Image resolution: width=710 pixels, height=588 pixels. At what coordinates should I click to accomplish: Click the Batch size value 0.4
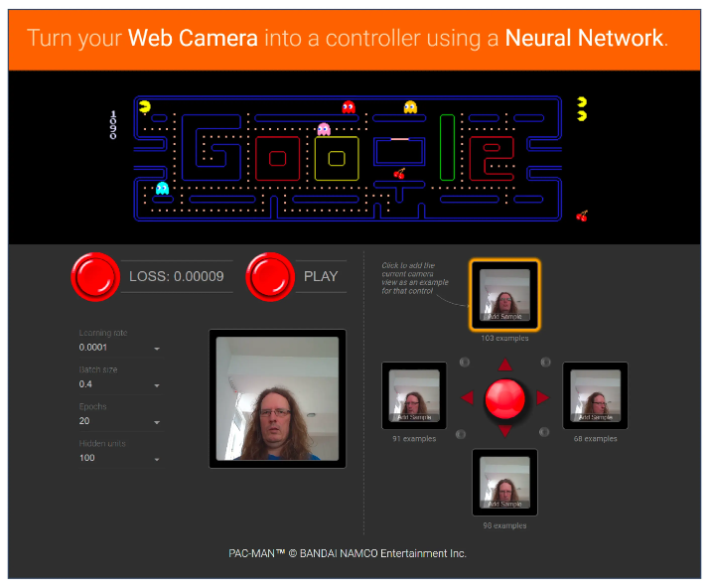coord(85,384)
